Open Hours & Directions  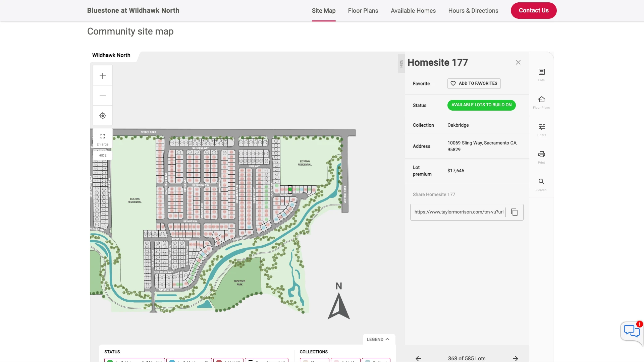click(473, 11)
